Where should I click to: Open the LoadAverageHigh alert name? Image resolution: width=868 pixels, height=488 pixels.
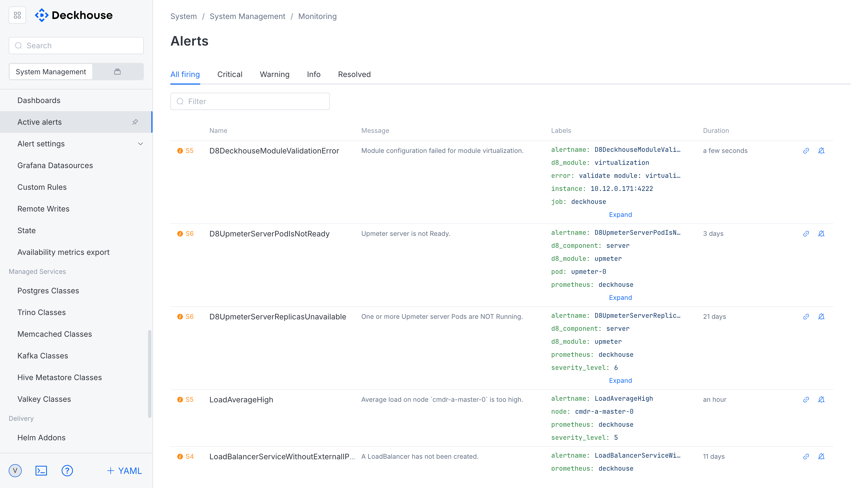pos(241,400)
